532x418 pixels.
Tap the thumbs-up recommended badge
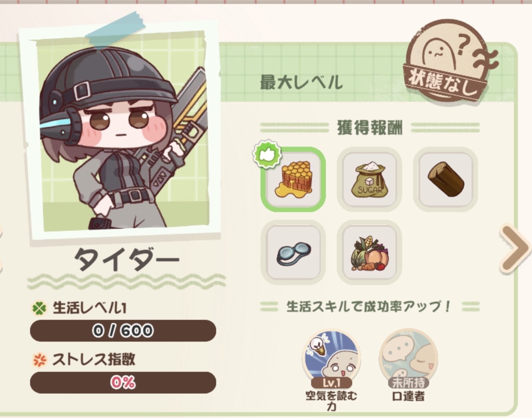268,154
